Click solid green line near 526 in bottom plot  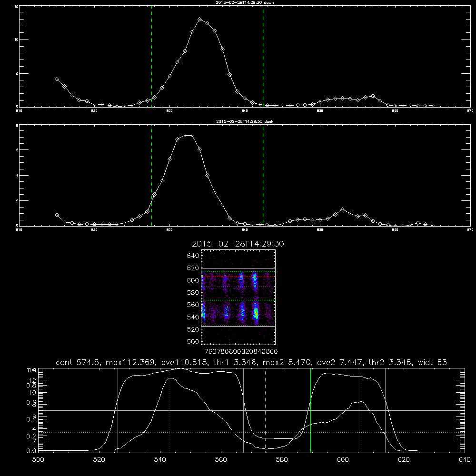tap(118, 410)
